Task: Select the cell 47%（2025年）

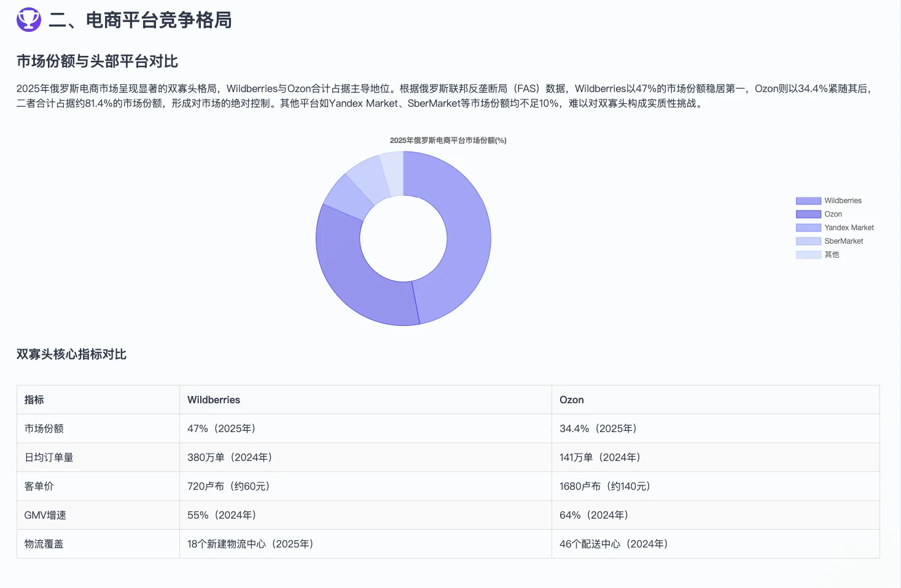Action: 365,428
